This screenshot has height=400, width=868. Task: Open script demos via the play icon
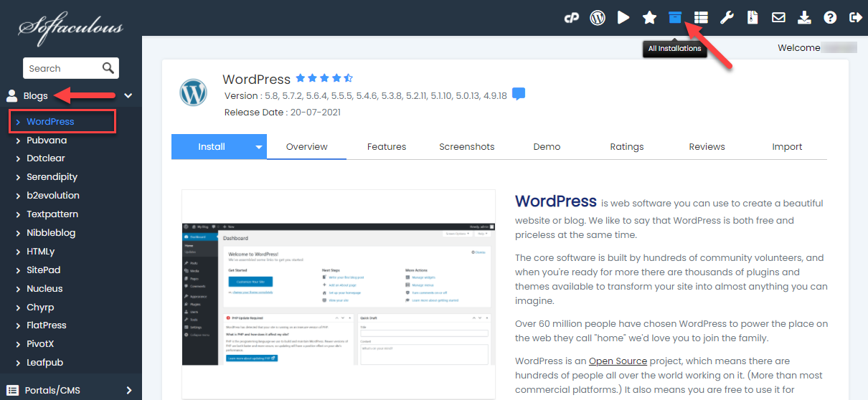(x=623, y=18)
